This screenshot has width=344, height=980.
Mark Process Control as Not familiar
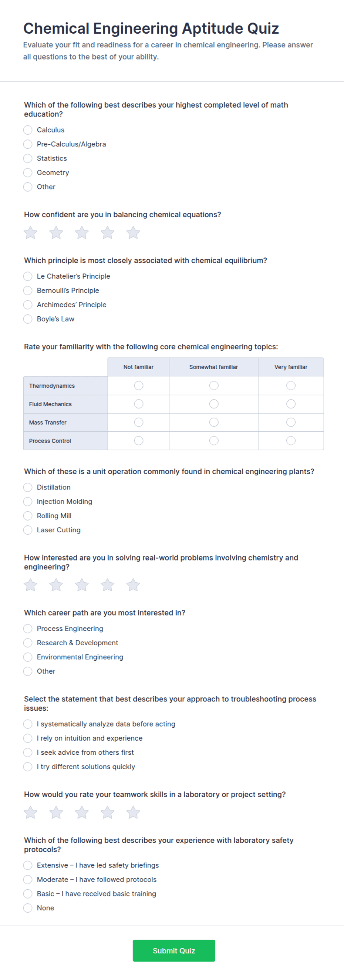[x=138, y=441]
